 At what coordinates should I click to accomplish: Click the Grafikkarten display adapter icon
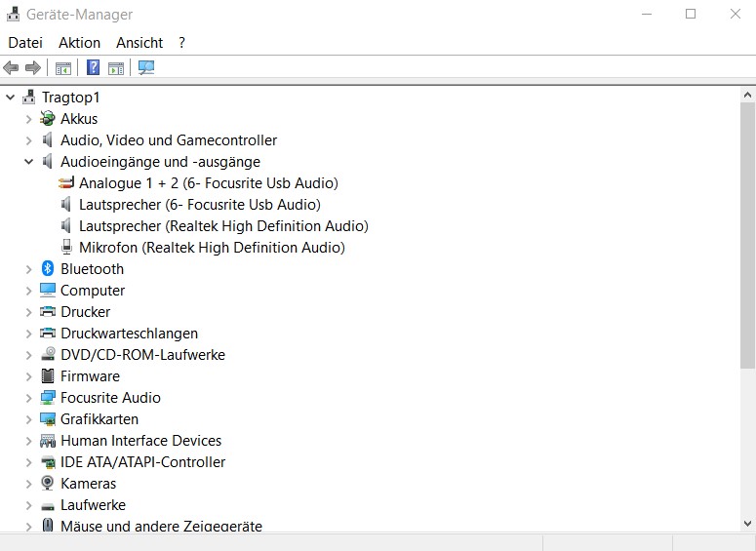point(48,419)
